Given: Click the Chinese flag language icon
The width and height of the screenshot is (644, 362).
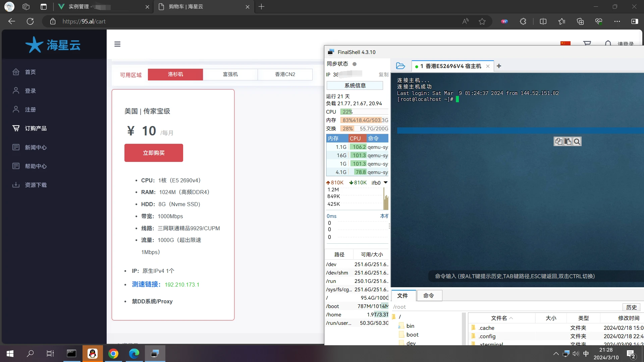Looking at the screenshot, I should [x=565, y=43].
